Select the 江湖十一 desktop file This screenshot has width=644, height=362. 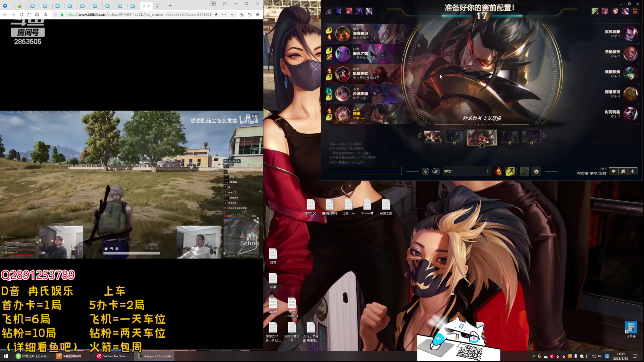coord(348,207)
